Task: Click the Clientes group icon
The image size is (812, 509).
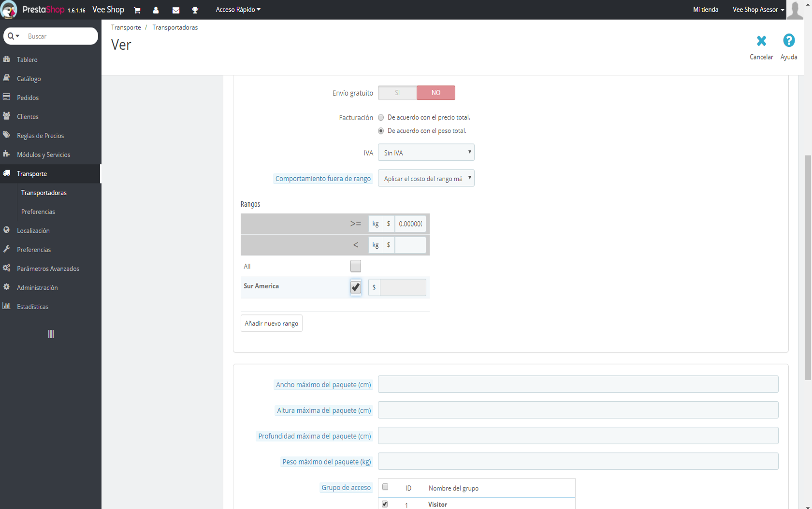Action: pos(7,116)
